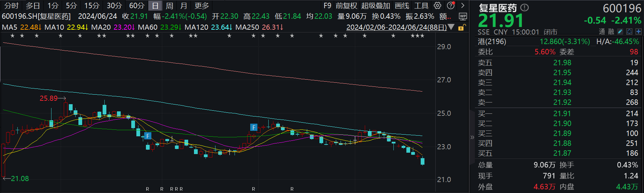The height and width of the screenshot is (193, 644).
Task: Click the date range 2024/02/06-2024/06/24(88日) link
Action: [396, 27]
